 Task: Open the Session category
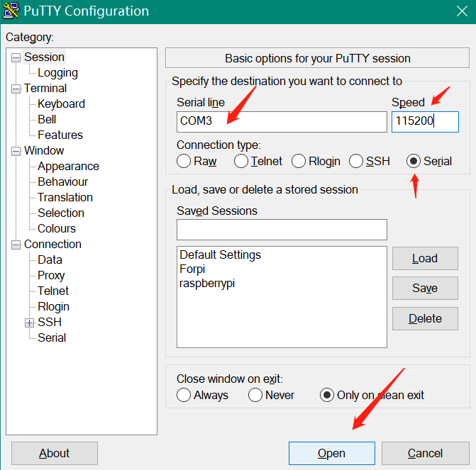pos(44,57)
